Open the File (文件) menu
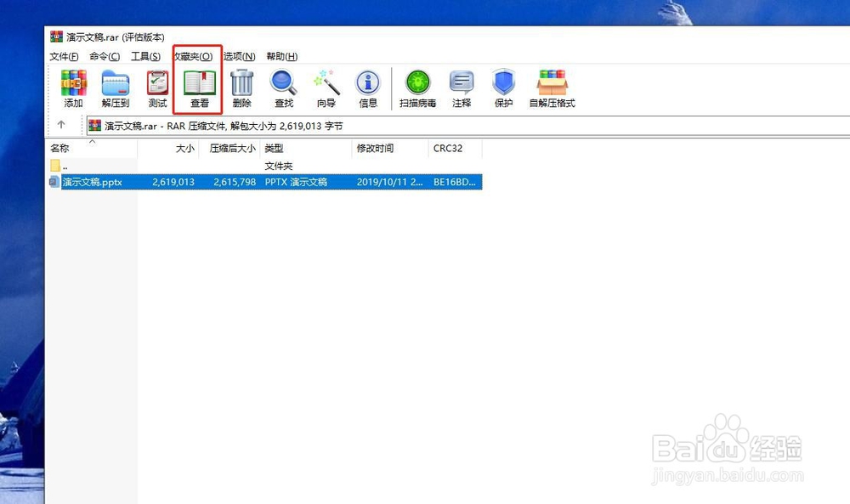Image resolution: width=850 pixels, height=504 pixels. click(x=64, y=56)
